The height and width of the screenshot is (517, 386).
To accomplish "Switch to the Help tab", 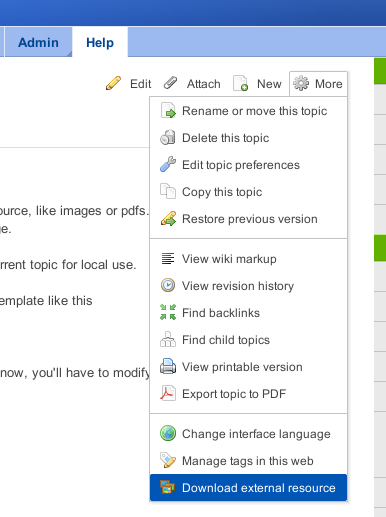I will click(100, 42).
